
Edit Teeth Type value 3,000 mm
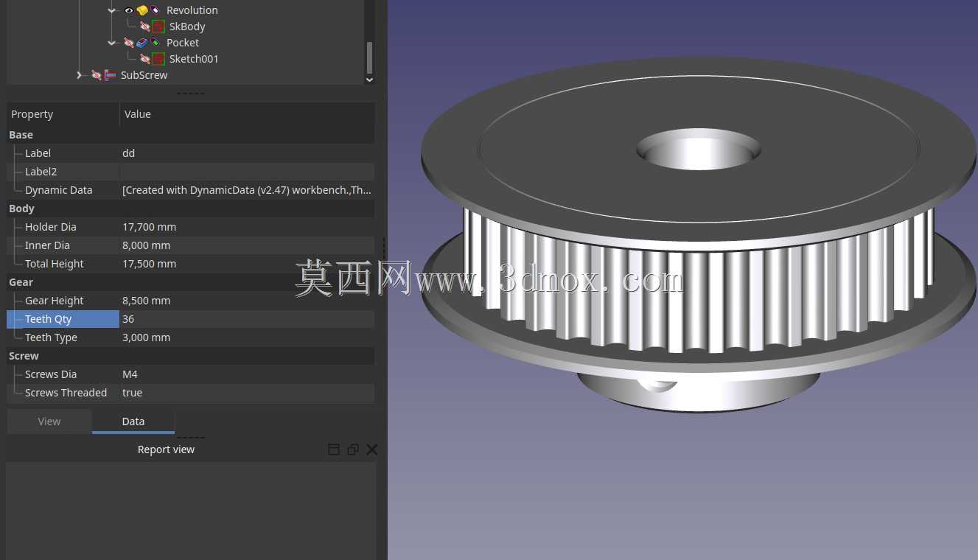tap(247, 337)
